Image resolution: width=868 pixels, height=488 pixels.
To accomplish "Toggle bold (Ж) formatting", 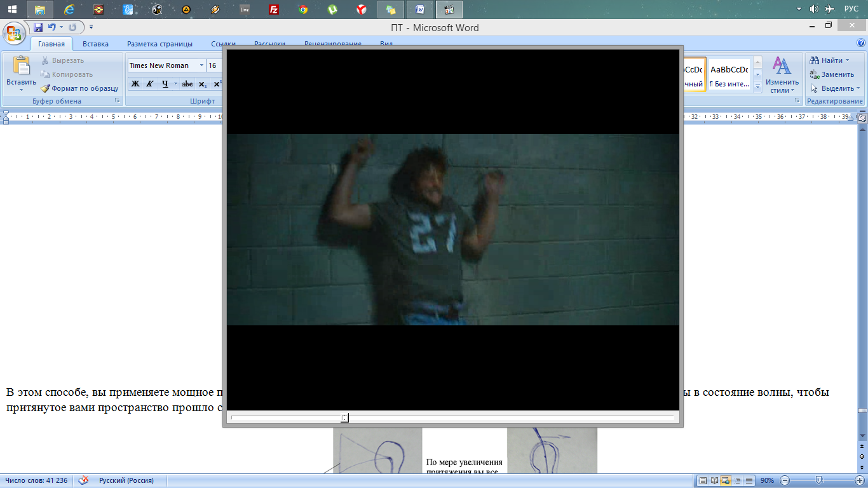I will [x=135, y=84].
